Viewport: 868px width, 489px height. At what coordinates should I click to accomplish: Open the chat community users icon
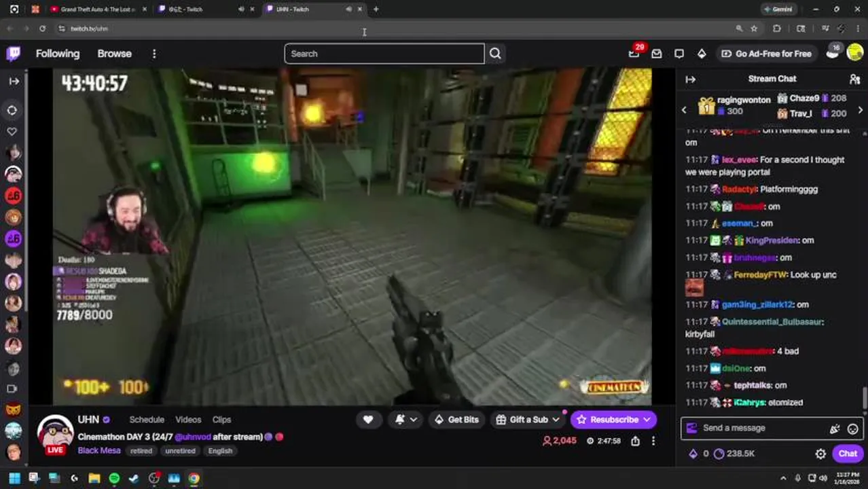pyautogui.click(x=854, y=79)
